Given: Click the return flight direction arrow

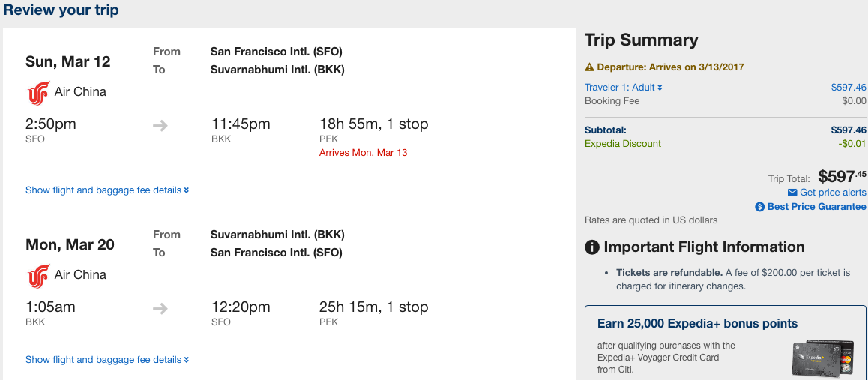Looking at the screenshot, I should click(x=160, y=308).
